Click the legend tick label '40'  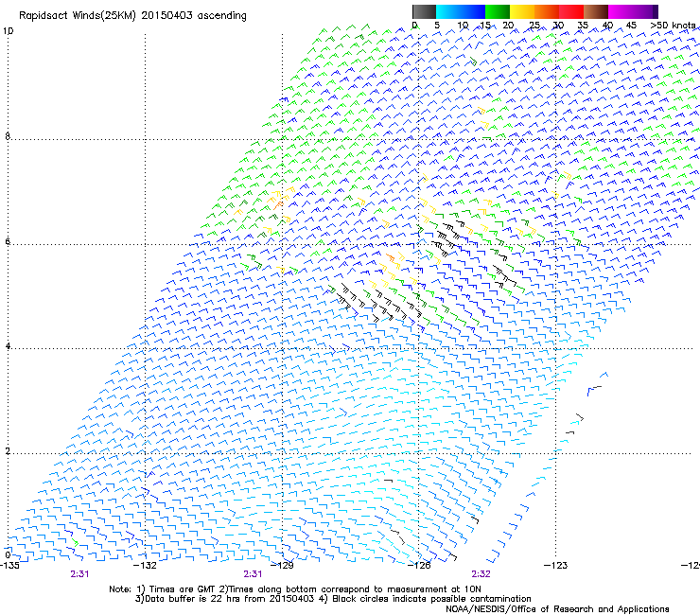(607, 26)
